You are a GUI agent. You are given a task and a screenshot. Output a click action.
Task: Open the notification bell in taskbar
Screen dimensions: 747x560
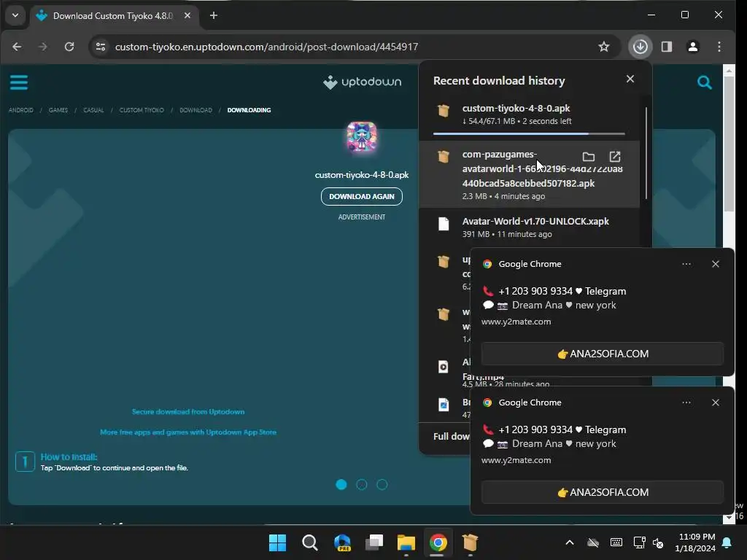pyautogui.click(x=727, y=542)
